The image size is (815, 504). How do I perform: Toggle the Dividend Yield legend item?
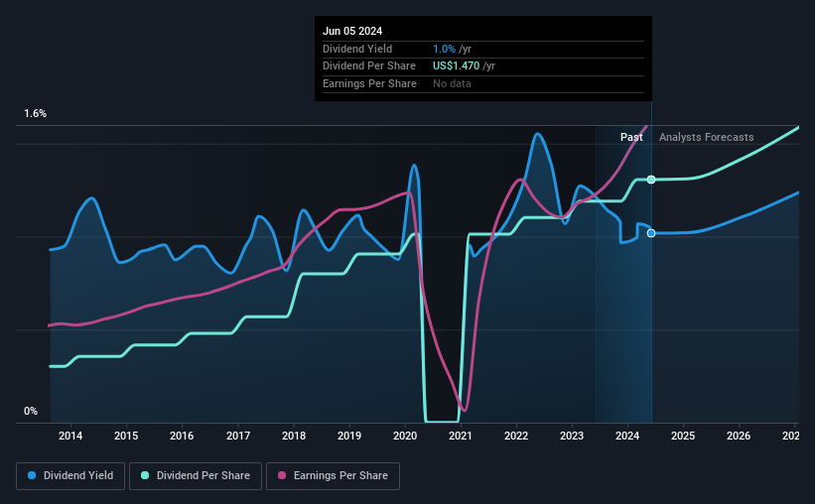[x=70, y=476]
